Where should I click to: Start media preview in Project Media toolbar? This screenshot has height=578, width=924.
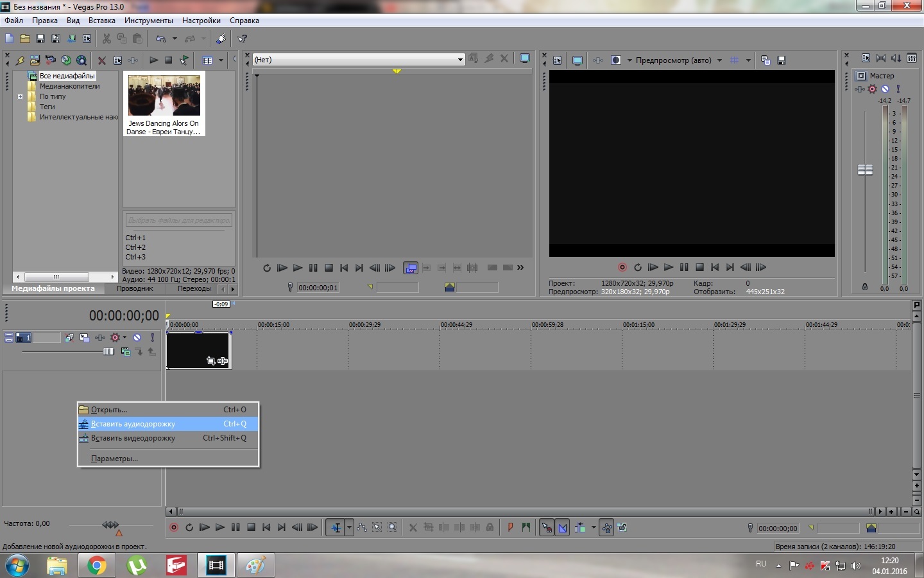point(153,60)
